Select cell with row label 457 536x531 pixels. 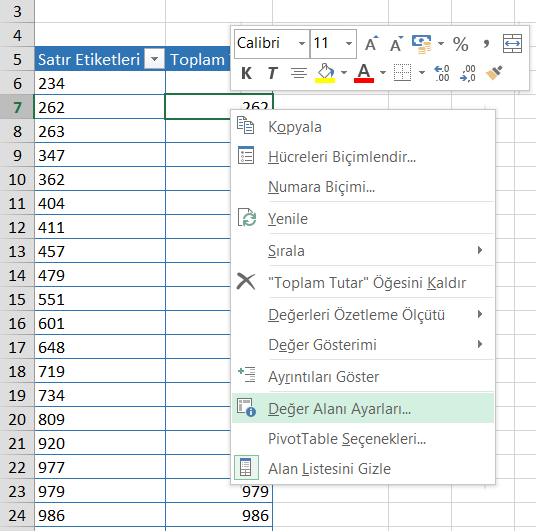click(x=100, y=251)
